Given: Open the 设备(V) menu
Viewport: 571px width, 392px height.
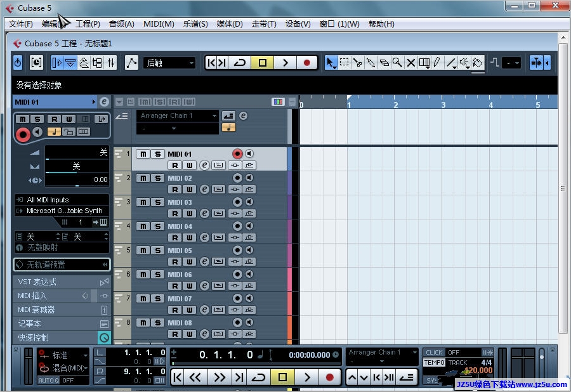Looking at the screenshot, I should click(x=298, y=24).
